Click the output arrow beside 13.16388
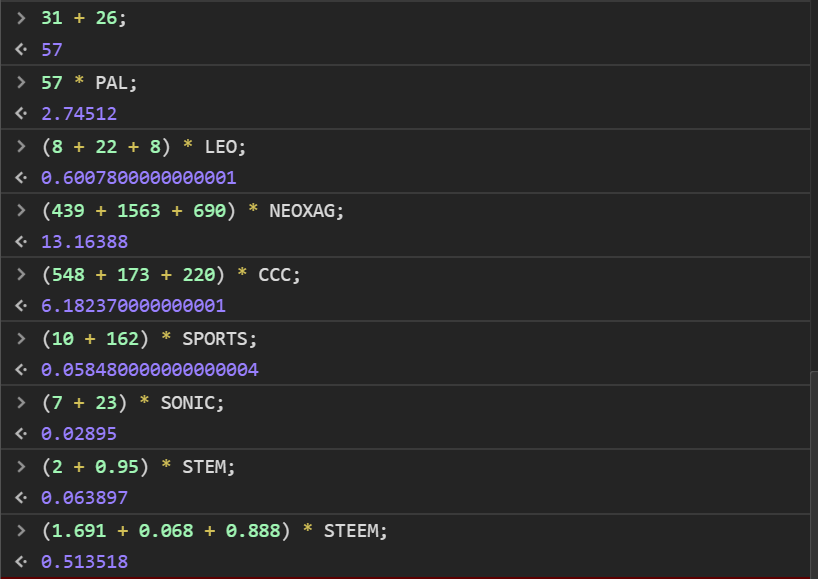 (x=21, y=242)
